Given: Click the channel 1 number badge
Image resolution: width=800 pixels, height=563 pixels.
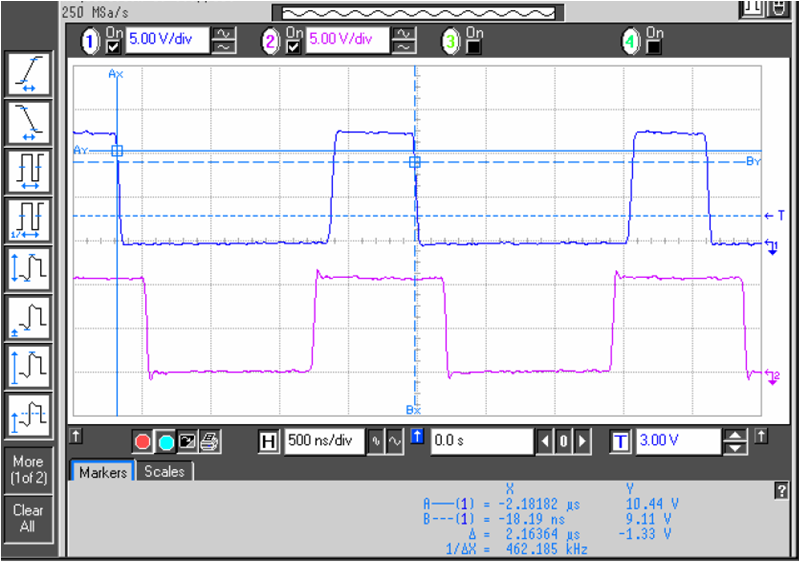Looking at the screenshot, I should pos(90,41).
